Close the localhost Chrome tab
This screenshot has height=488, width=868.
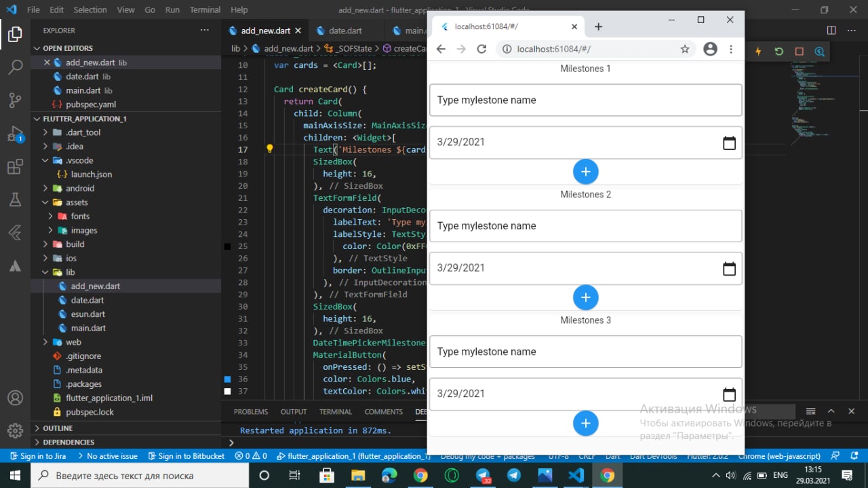tap(574, 27)
